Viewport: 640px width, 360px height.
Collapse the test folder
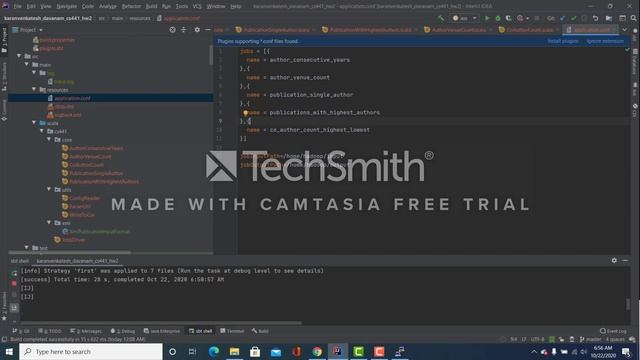[x=27, y=247]
